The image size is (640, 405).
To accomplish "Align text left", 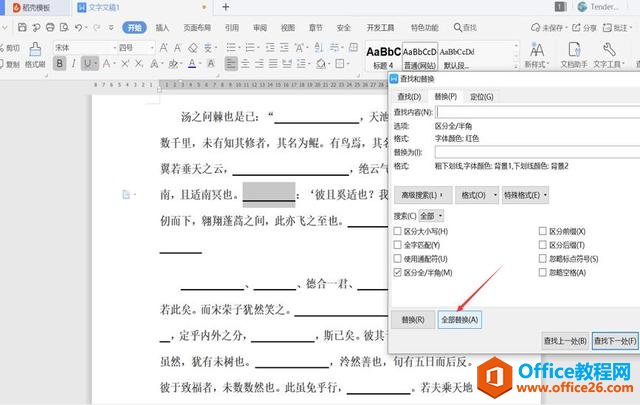I will pos(231,64).
